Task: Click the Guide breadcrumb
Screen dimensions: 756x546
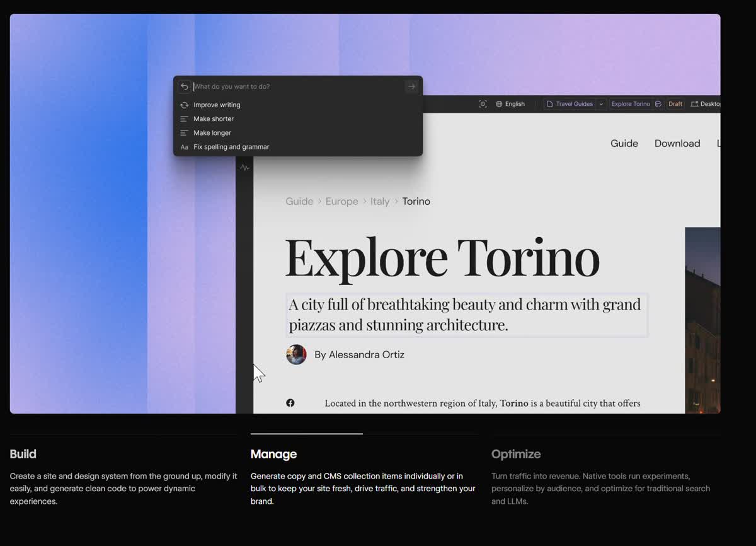Action: tap(299, 201)
